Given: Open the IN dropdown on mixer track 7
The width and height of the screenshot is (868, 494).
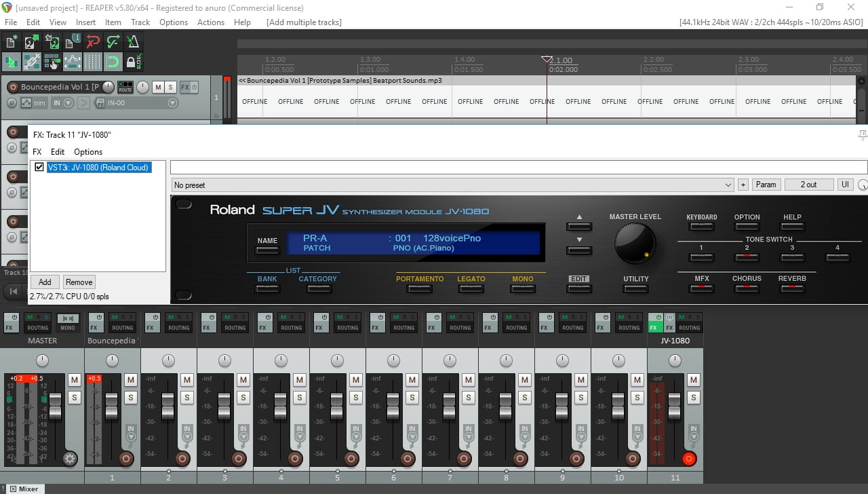Looking at the screenshot, I should (x=468, y=432).
